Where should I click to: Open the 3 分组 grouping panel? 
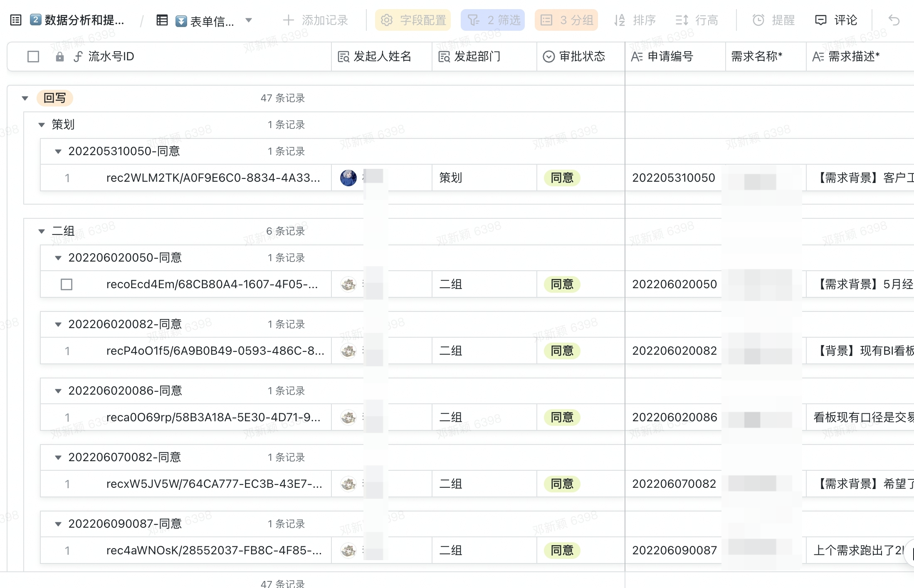(566, 20)
